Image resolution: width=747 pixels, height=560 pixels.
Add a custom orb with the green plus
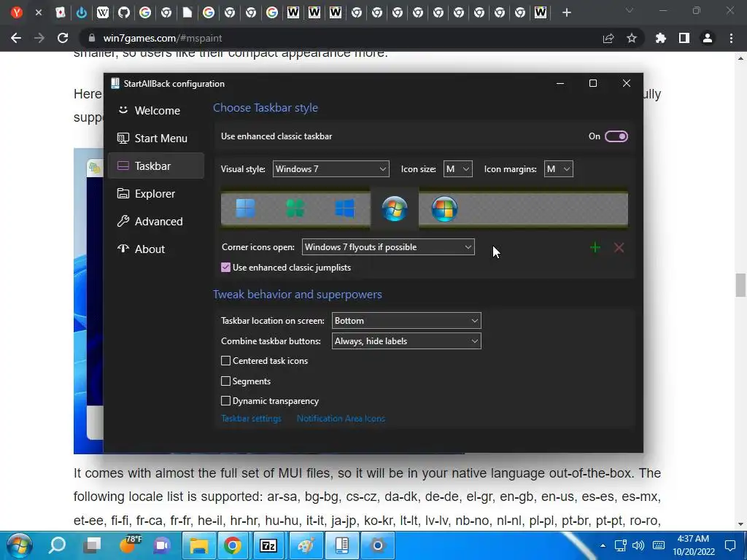point(595,248)
